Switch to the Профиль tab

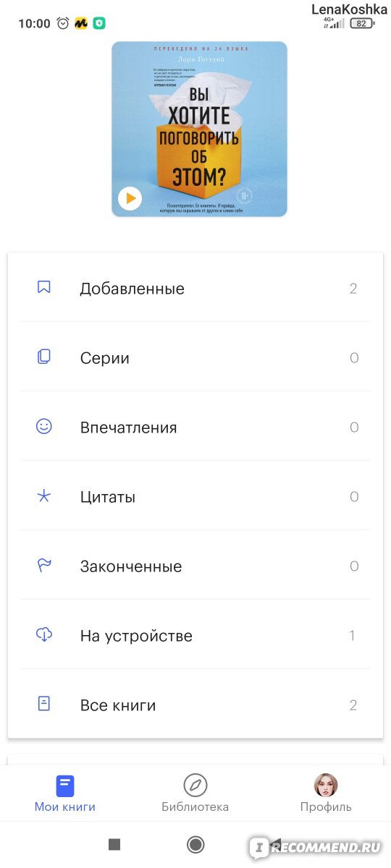pos(326,793)
